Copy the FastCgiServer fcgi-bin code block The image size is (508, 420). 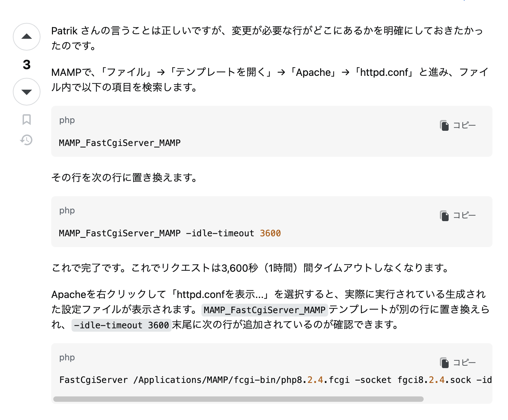click(x=458, y=363)
